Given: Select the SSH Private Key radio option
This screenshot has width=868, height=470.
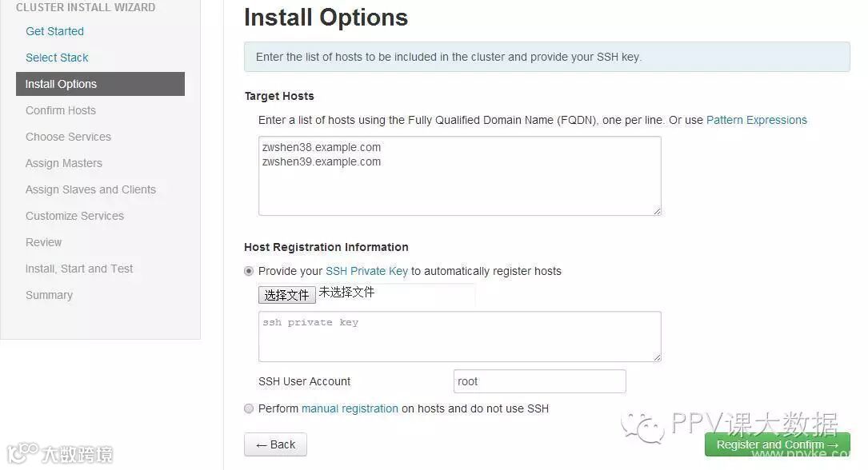Looking at the screenshot, I should pyautogui.click(x=249, y=271).
